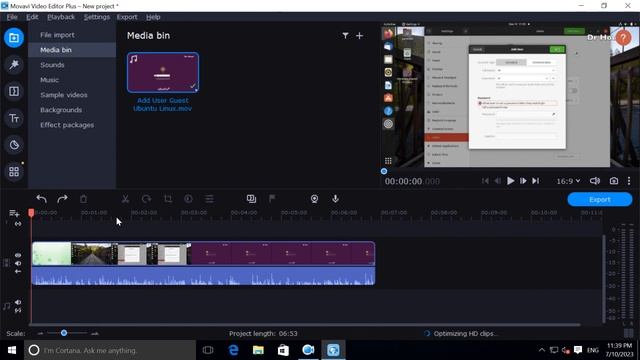Screen dimensions: 640x360
Task: Take a snapshot with camera icon
Action: (x=614, y=181)
